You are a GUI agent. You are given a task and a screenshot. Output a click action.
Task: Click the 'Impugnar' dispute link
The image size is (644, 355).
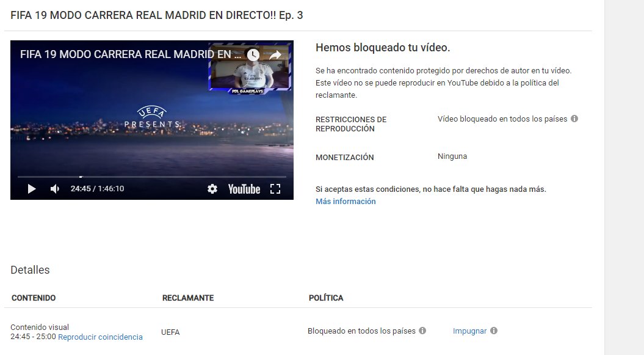tap(469, 331)
